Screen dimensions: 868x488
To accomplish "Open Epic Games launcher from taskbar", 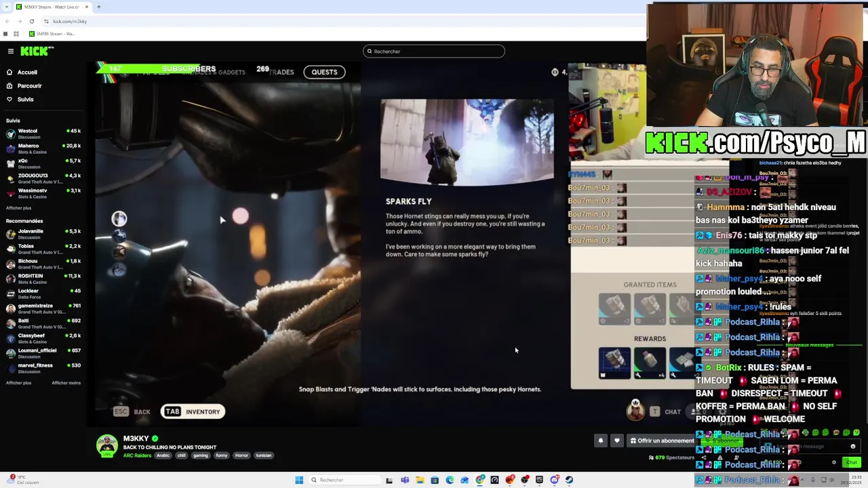I will coord(540,480).
